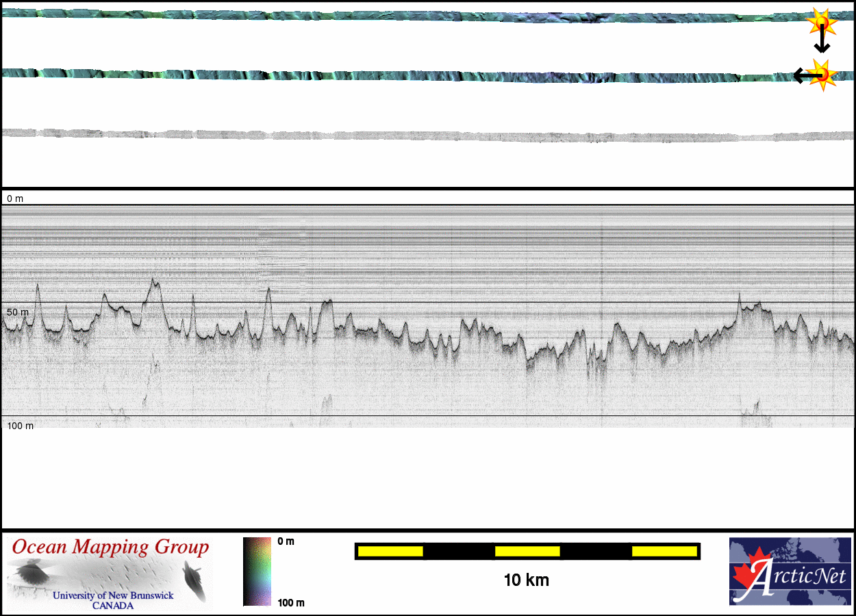Click the lower starburst marker on second strip
This screenshot has height=616, width=856.
(821, 73)
